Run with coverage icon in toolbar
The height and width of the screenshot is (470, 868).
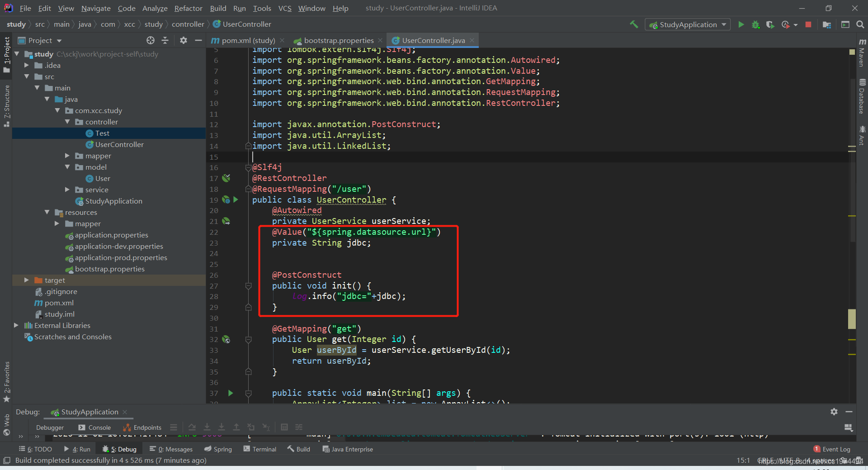tap(770, 24)
